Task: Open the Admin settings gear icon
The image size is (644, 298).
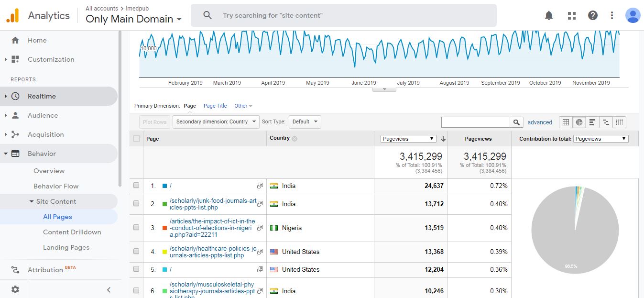Action: coord(15,289)
